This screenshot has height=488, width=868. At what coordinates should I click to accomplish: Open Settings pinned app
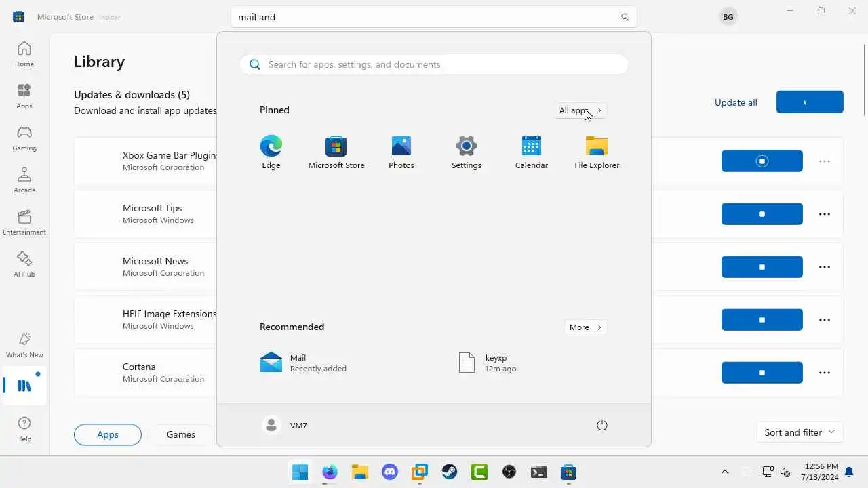click(x=467, y=152)
